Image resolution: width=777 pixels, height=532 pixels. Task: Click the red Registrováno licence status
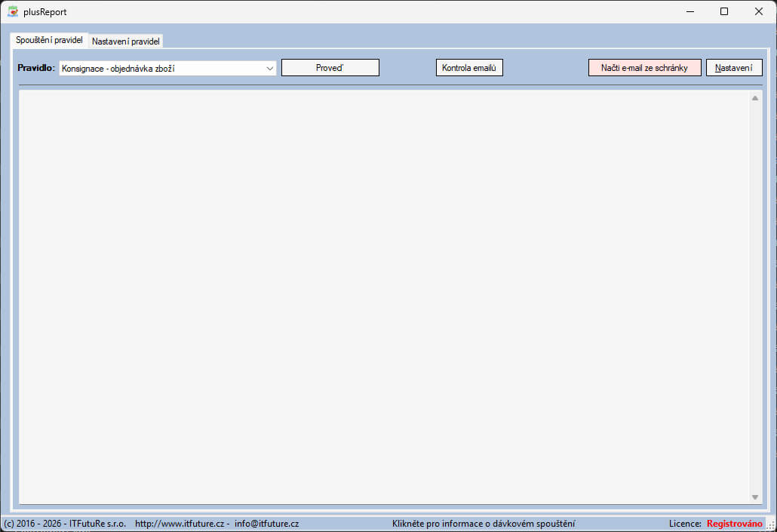point(734,524)
